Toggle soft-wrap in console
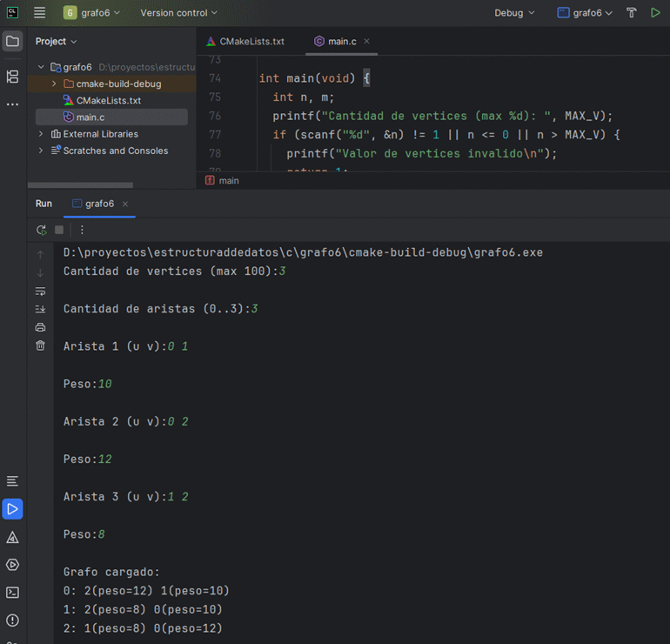The image size is (670, 644). click(x=40, y=291)
